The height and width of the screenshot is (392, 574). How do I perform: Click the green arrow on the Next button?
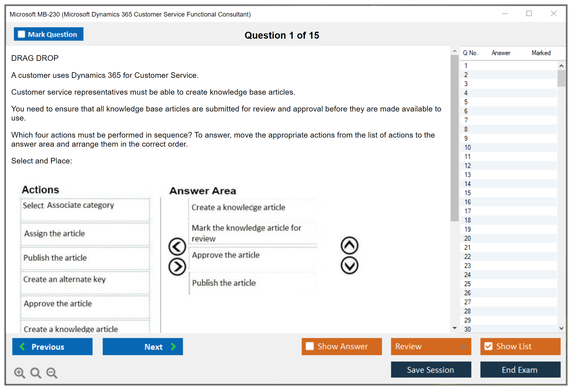tap(174, 346)
